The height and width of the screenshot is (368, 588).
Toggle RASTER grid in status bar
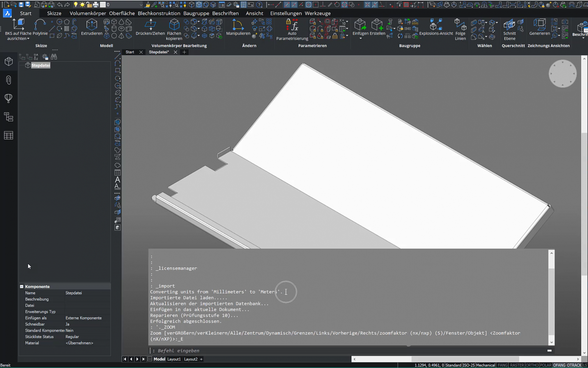(517, 365)
